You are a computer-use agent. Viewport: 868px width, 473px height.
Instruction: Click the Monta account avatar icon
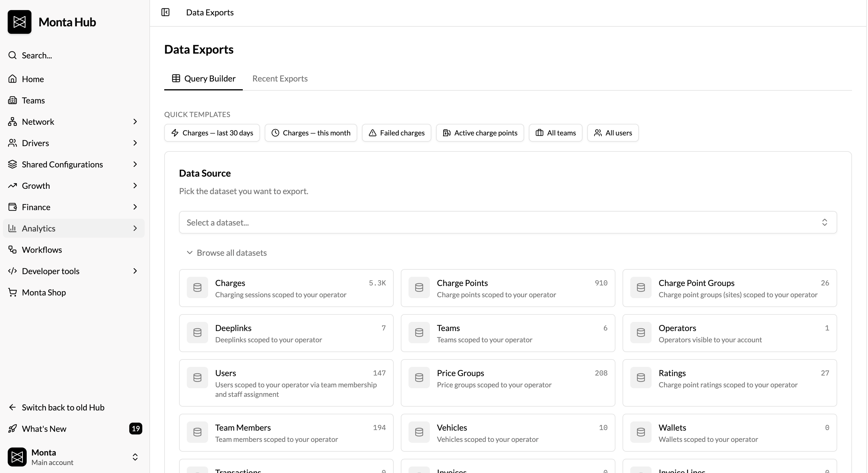tap(17, 457)
